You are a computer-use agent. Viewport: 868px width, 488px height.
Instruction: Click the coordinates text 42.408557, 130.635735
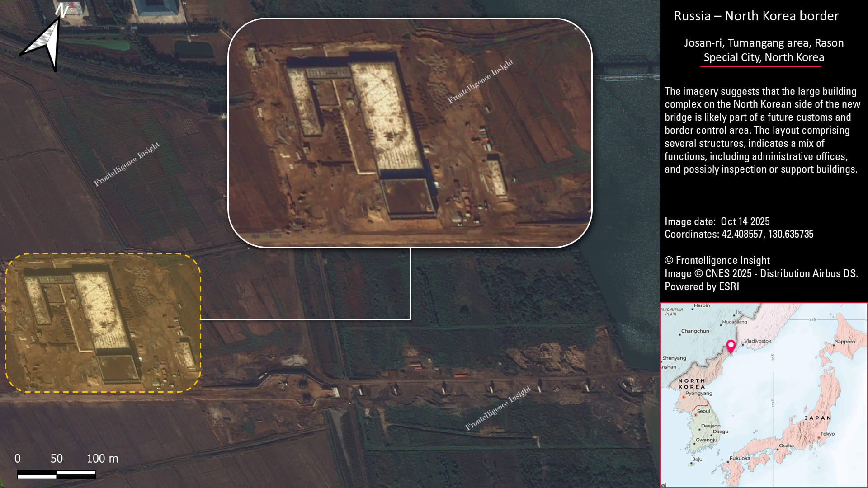click(x=767, y=234)
